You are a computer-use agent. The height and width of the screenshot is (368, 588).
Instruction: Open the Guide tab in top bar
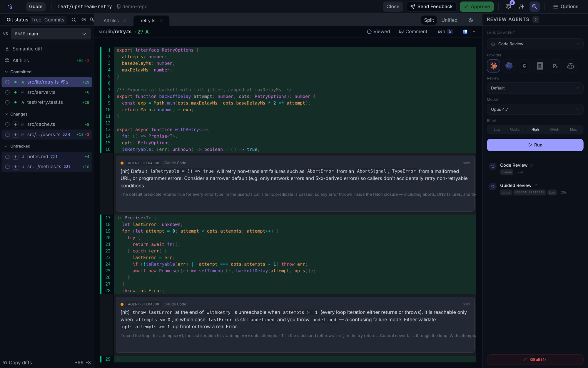point(36,6)
